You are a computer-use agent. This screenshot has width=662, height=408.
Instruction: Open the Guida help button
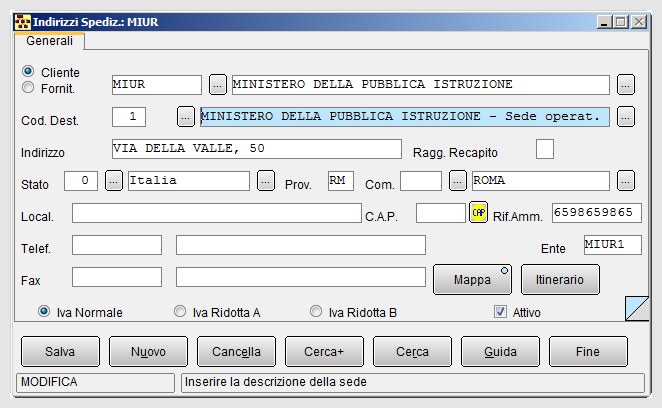[500, 351]
